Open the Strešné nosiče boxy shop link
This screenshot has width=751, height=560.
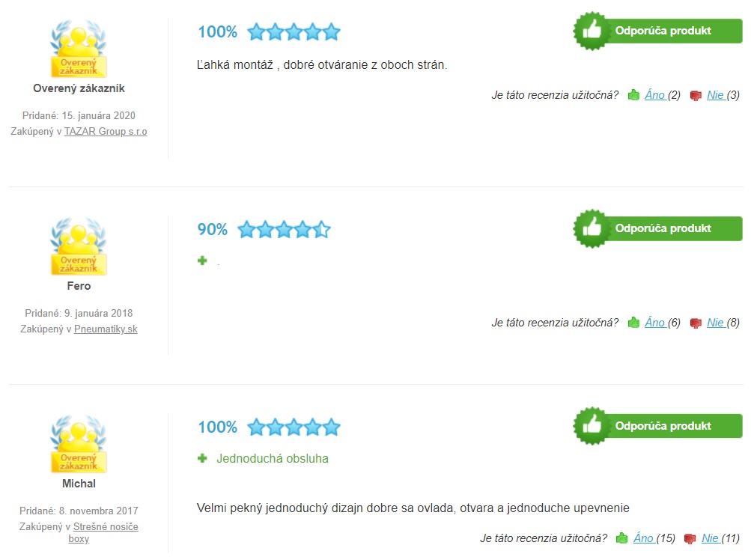tap(106, 532)
